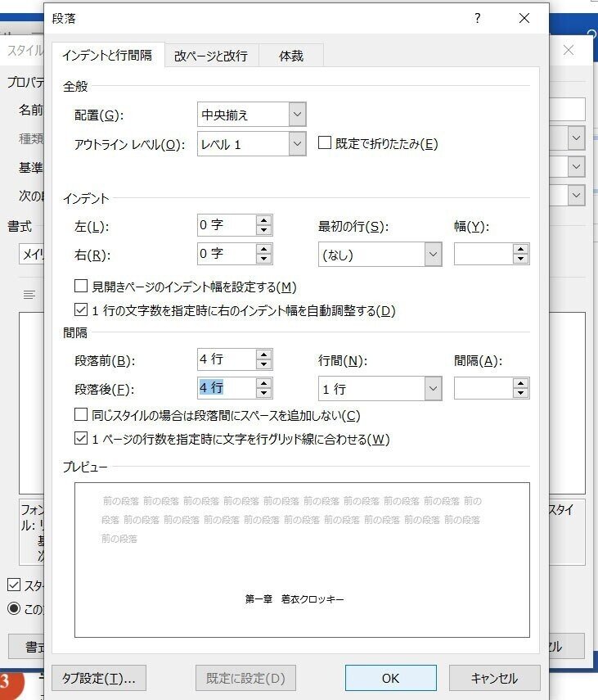This screenshot has width=598, height=700.
Task: Open second dropdown arrow in style dialog
Action: [x=576, y=166]
